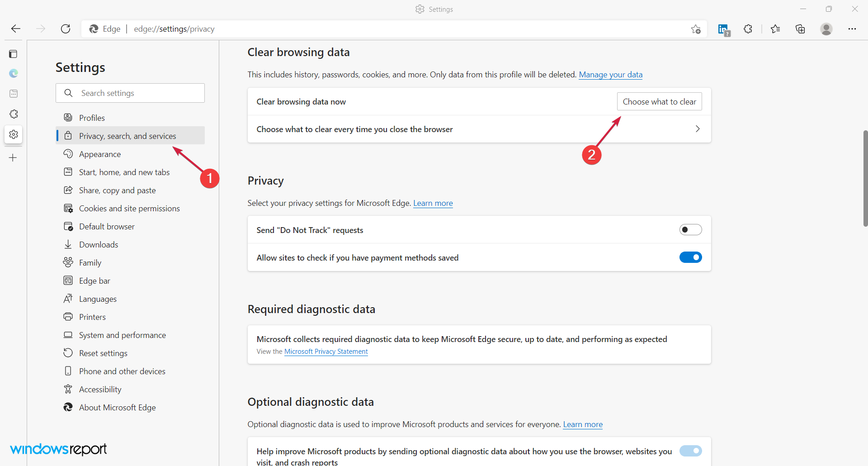
Task: Add a new sidebar item plus icon
Action: [13, 158]
